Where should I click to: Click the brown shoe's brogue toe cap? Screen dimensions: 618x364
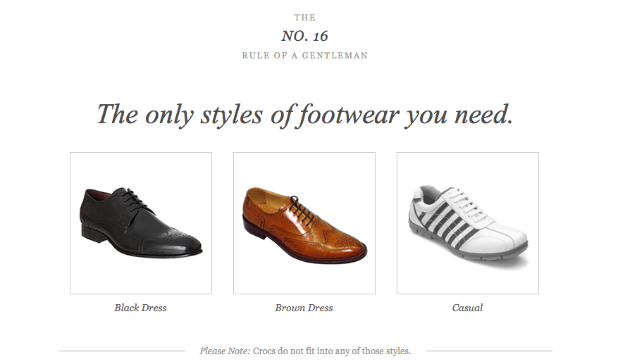click(347, 246)
